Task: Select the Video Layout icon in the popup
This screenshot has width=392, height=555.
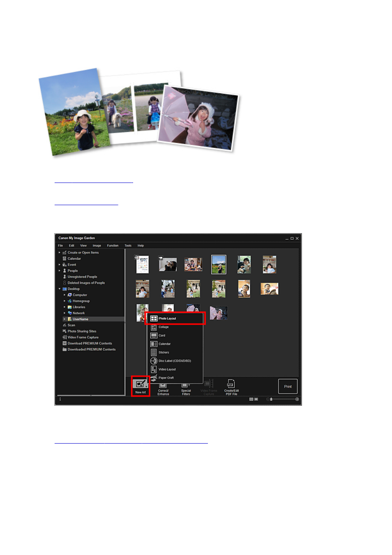Action: click(154, 369)
